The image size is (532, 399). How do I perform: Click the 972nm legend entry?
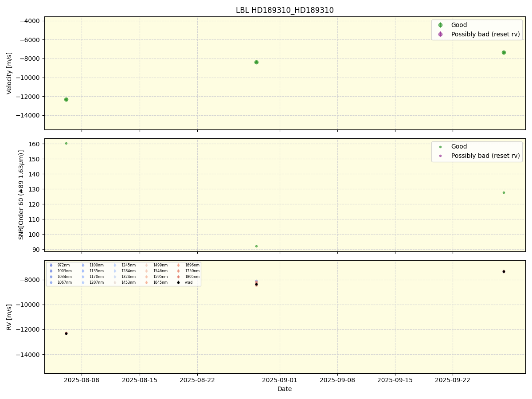tap(63, 265)
